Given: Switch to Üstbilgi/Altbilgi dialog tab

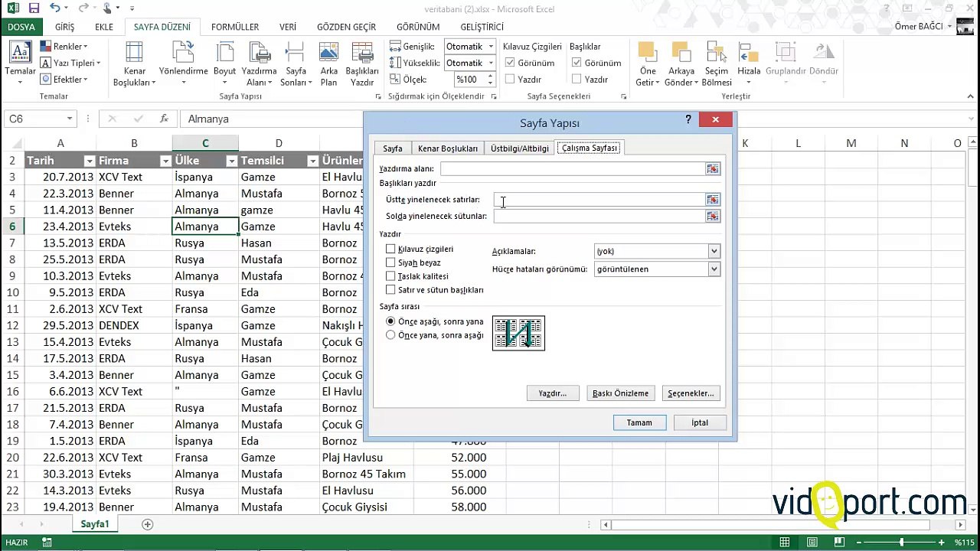Looking at the screenshot, I should 520,148.
